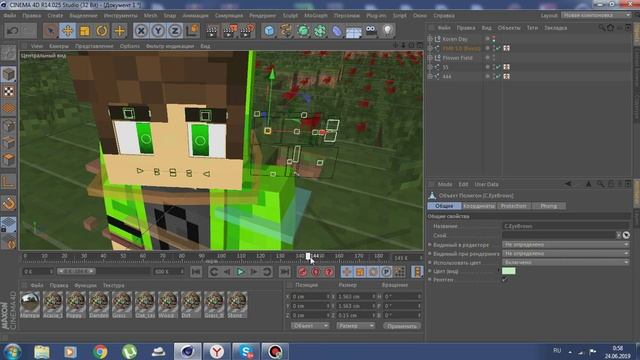Viewport: 640px width, 360px height.
Task: Open the Layout dropdown at top right
Action: 596,15
